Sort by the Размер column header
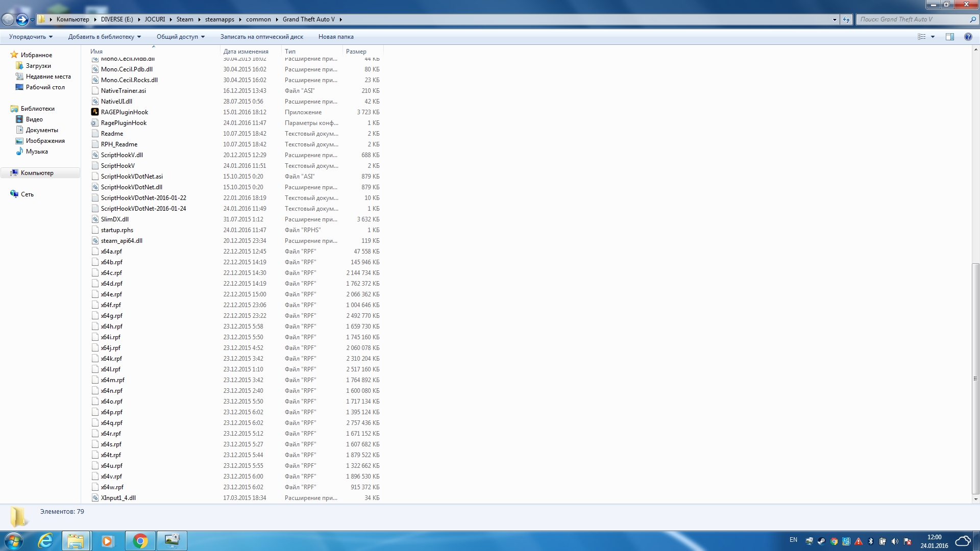Viewport: 980px width, 551px height. click(x=356, y=52)
